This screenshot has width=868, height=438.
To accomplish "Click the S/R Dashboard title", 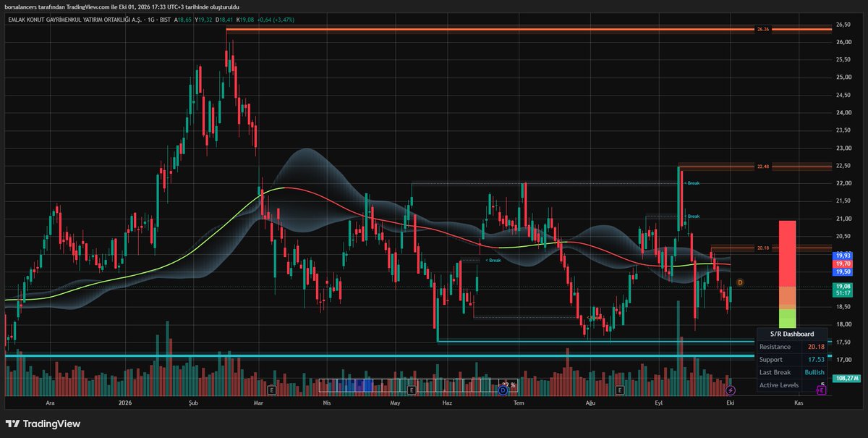I will pos(792,334).
